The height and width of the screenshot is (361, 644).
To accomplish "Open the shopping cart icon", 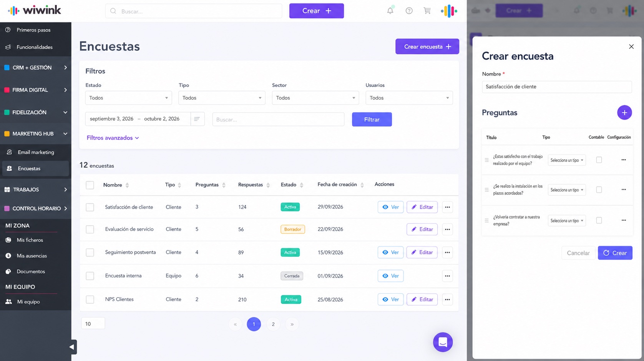I will 427,11.
